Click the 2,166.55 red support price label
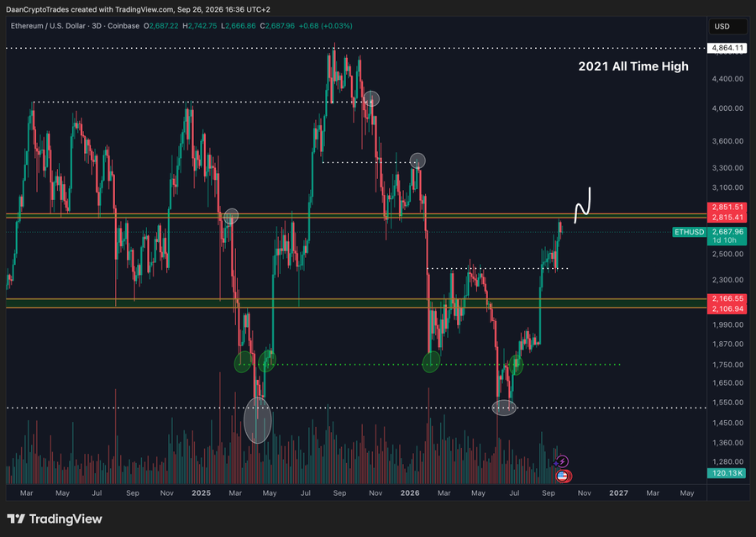 727,298
